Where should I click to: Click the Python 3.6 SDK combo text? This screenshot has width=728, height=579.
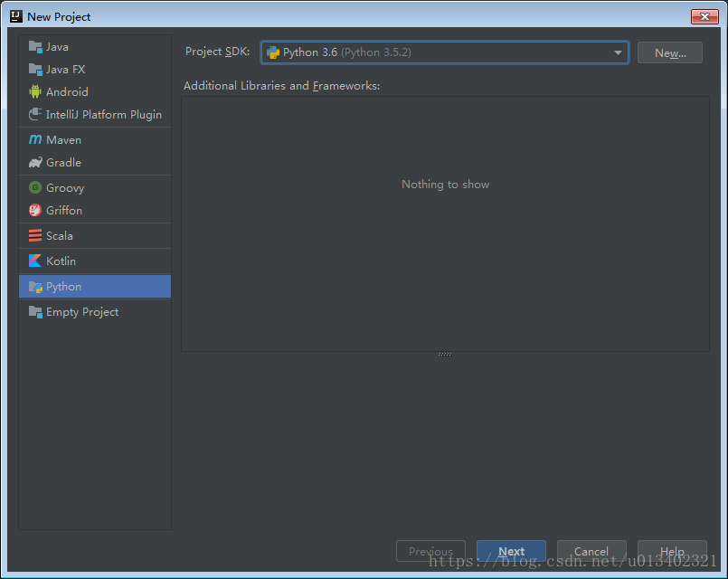tap(347, 52)
